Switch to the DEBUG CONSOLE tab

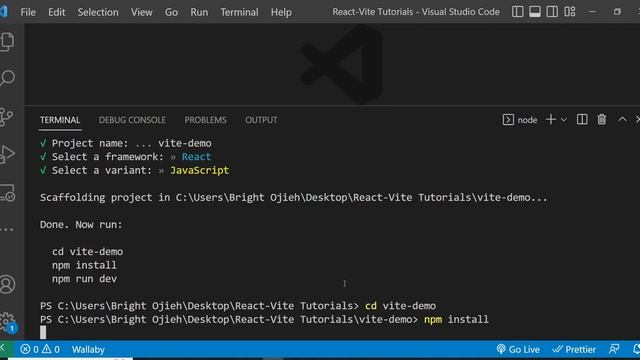click(x=132, y=120)
